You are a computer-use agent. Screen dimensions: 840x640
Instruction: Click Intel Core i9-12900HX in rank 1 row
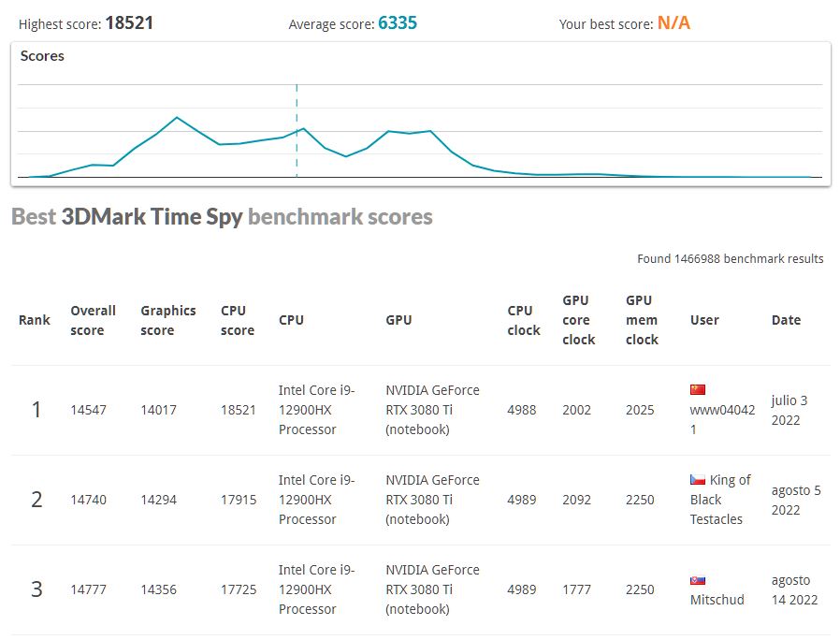[x=316, y=410]
